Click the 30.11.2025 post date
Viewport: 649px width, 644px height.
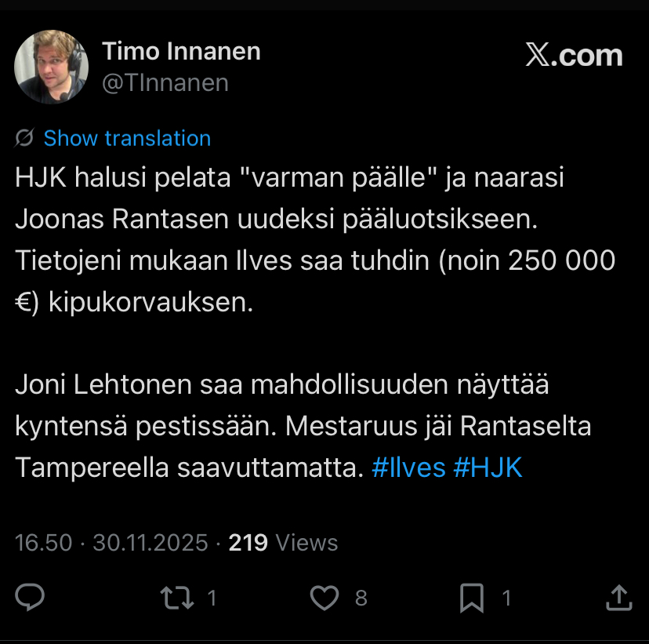coord(150,543)
